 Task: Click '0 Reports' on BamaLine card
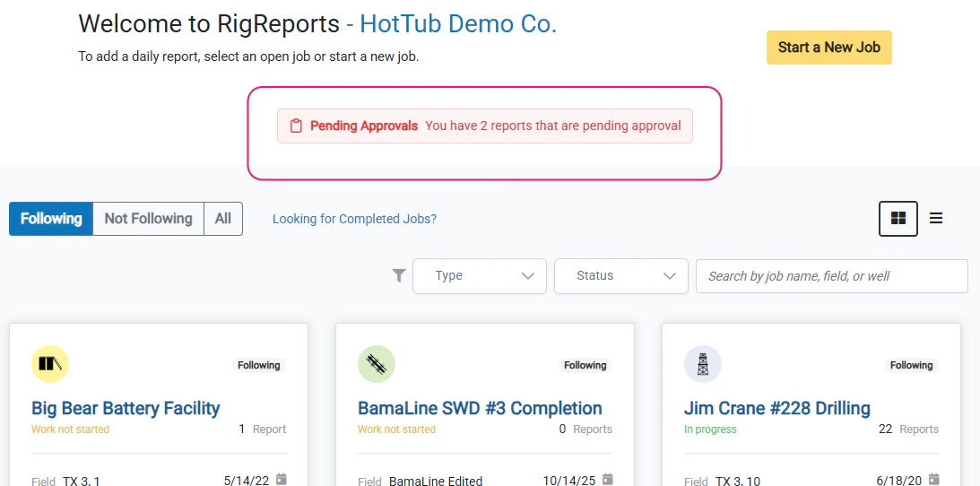click(x=585, y=430)
